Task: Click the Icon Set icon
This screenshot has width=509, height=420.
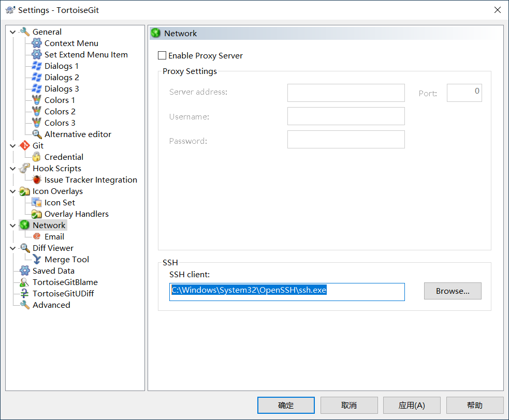Action: (37, 202)
